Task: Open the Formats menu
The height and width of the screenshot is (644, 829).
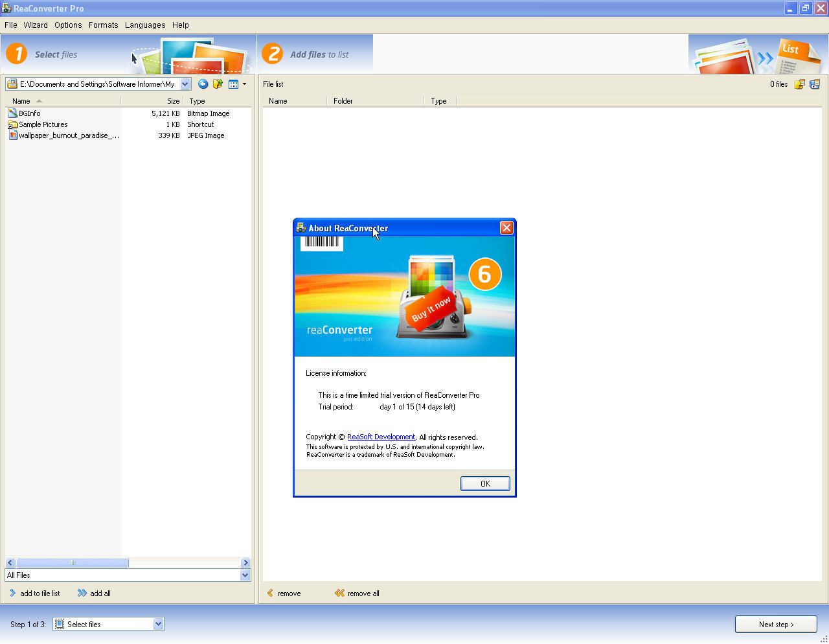Action: (103, 25)
